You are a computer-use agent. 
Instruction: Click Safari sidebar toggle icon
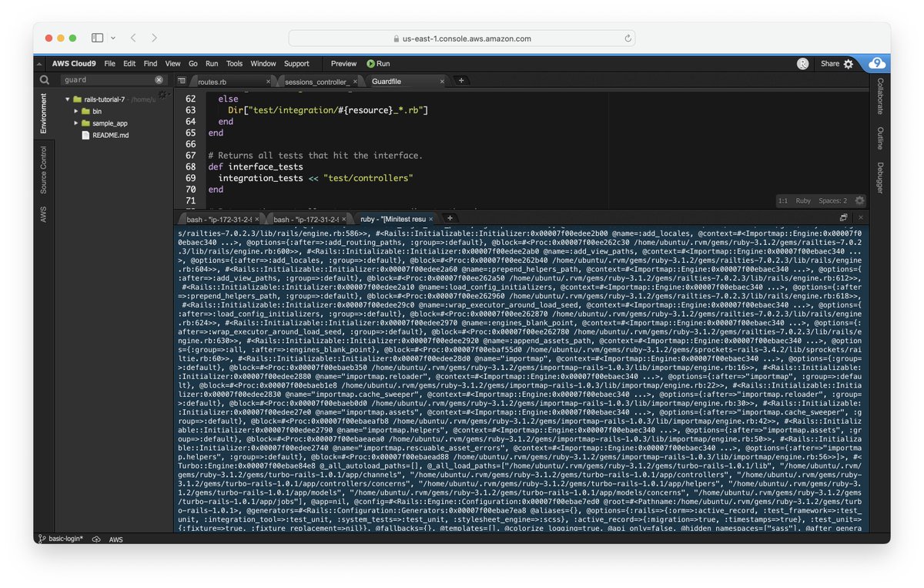click(97, 38)
